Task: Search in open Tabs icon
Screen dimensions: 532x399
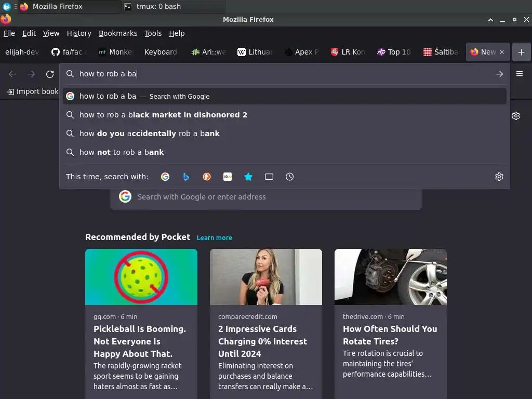Action: tap(269, 177)
